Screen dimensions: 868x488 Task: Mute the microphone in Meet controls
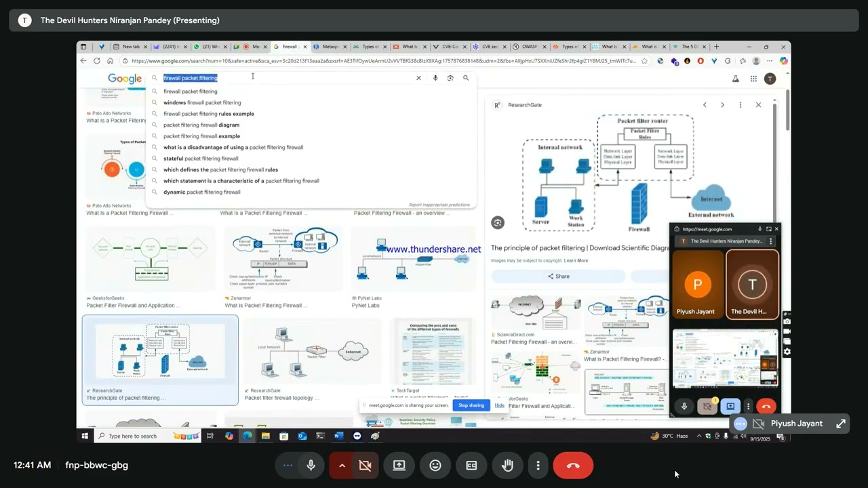(311, 466)
